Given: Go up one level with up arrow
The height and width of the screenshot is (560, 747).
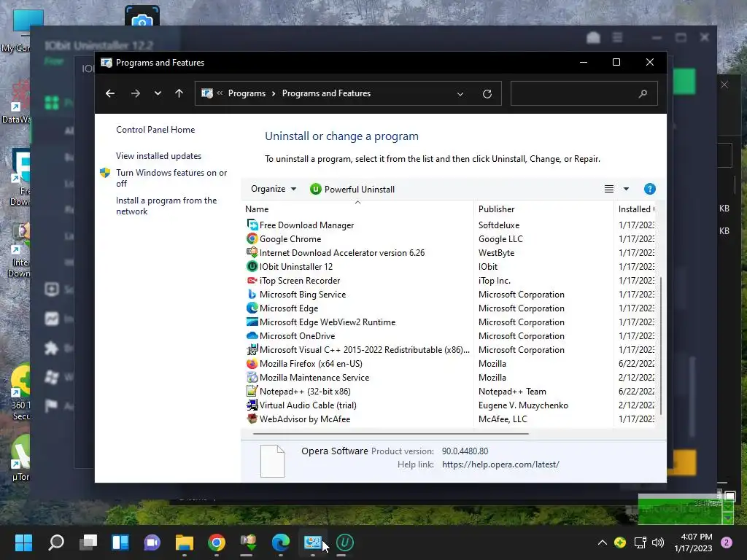Looking at the screenshot, I should pos(179,93).
